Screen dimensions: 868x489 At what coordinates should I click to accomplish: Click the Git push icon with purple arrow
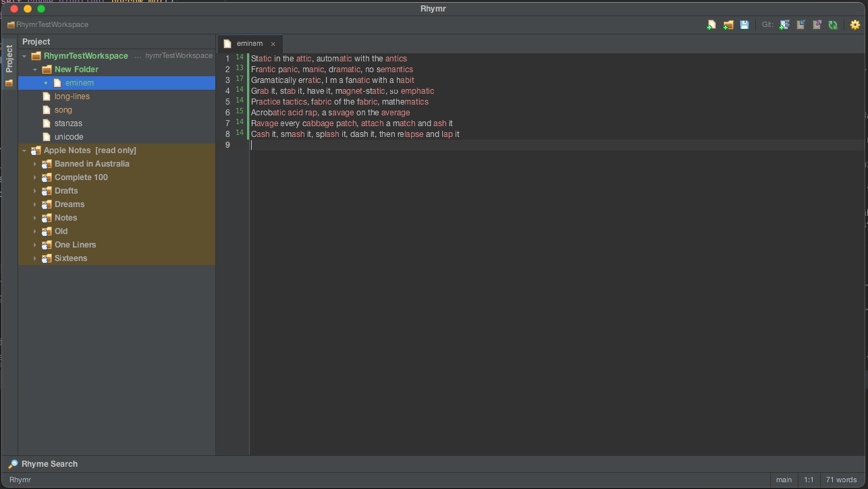coord(817,25)
